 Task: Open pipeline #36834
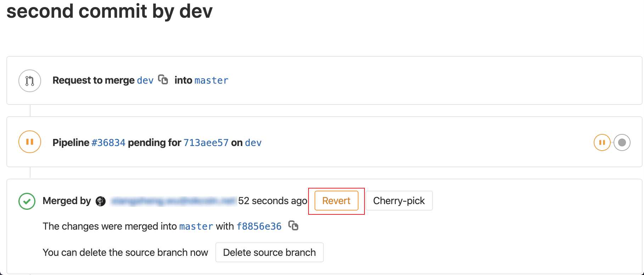pyautogui.click(x=108, y=143)
